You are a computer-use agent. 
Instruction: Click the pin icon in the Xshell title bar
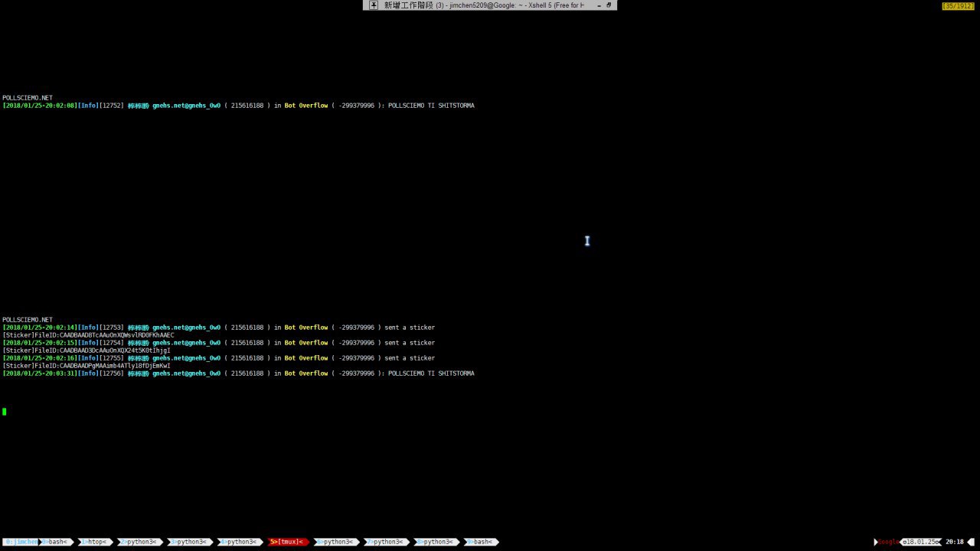[374, 5]
